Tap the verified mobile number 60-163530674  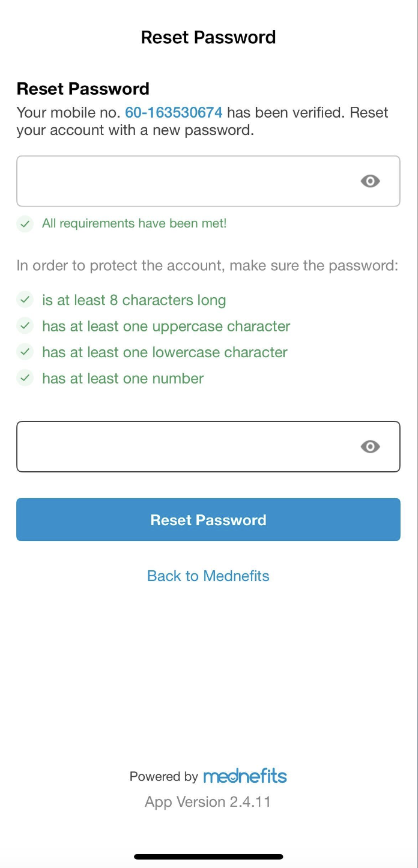pyautogui.click(x=174, y=112)
